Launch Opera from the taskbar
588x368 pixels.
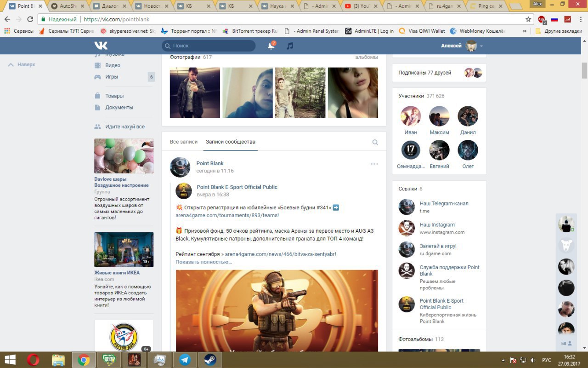33,360
